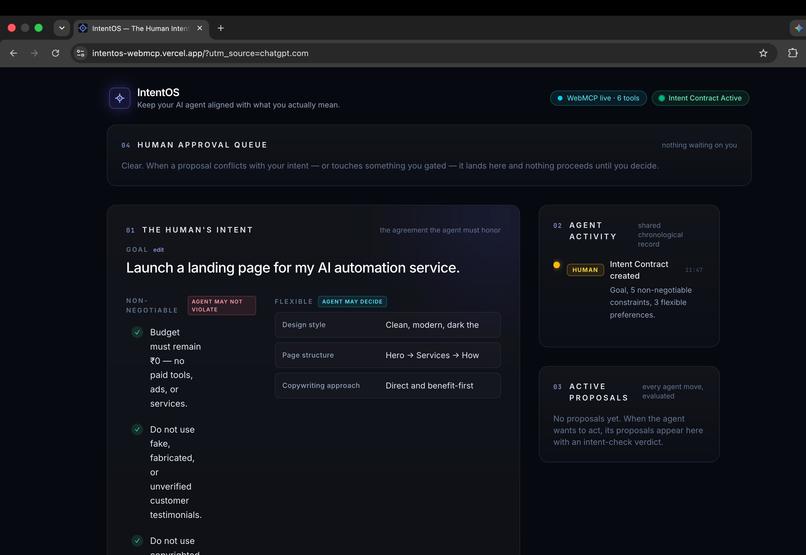Click the nothing waiting on you status

699,145
